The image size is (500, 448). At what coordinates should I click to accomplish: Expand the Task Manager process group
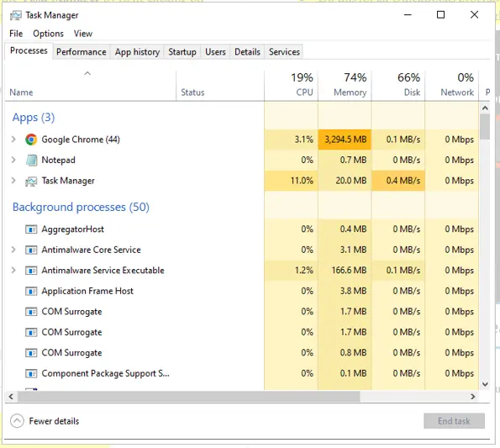(13, 181)
